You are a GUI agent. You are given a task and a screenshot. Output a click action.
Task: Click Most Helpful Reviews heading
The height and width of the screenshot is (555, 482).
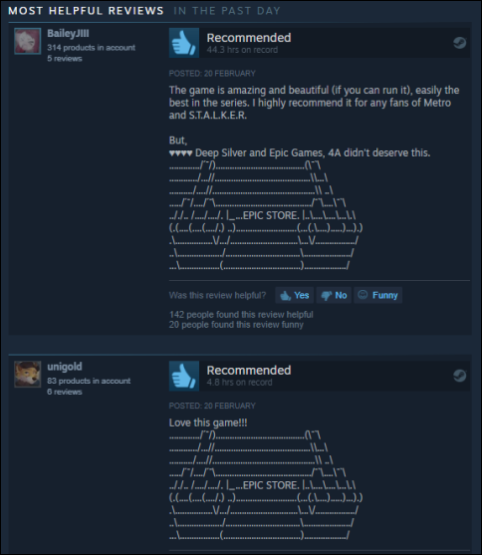[x=86, y=11]
